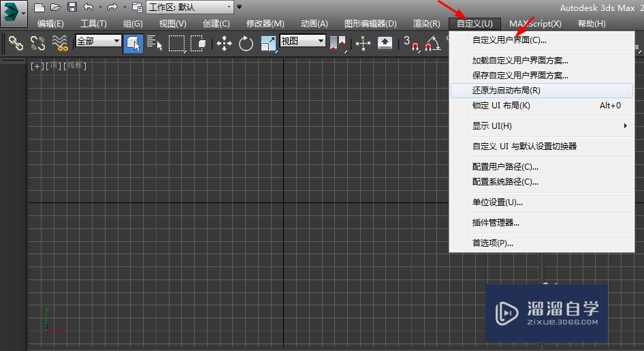Screen dimensions: 644x351
Task: Open the 创建(C) menu
Action: click(216, 23)
